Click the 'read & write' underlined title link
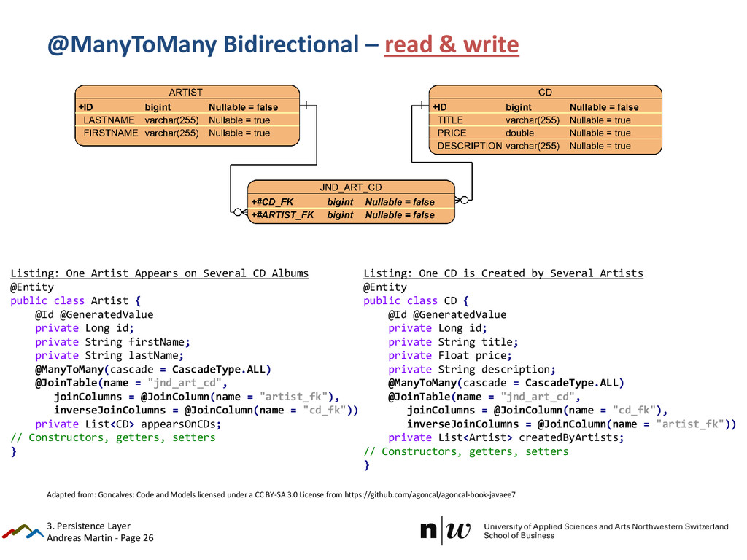The width and height of the screenshot is (747, 560). coord(452,44)
